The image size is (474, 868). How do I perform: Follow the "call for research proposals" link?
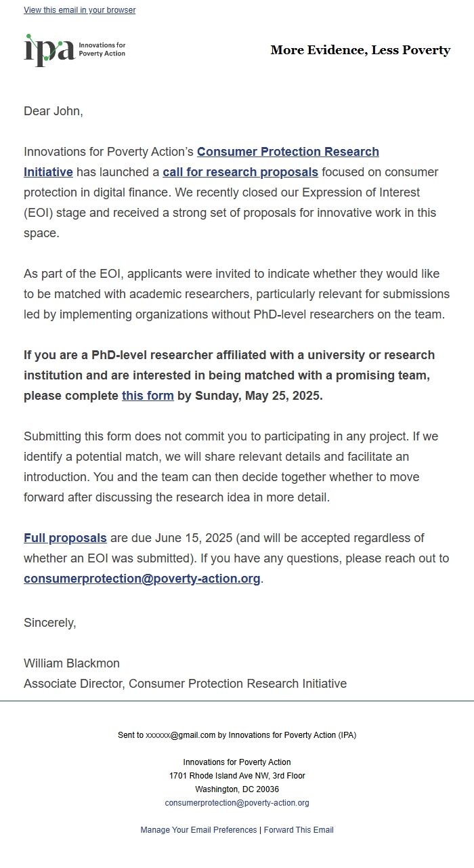[x=240, y=172]
